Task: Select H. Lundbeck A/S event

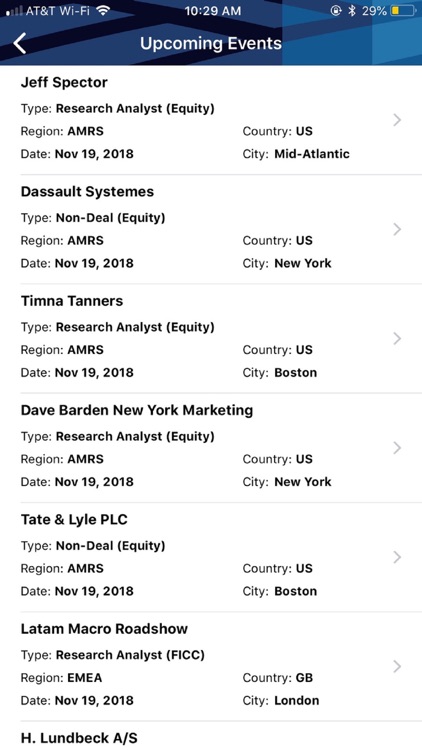Action: [x=211, y=737]
